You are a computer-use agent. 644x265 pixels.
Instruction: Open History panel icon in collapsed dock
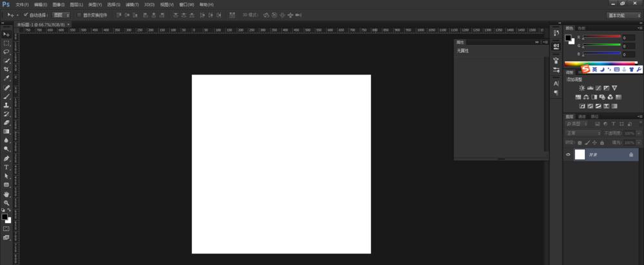coord(556,33)
